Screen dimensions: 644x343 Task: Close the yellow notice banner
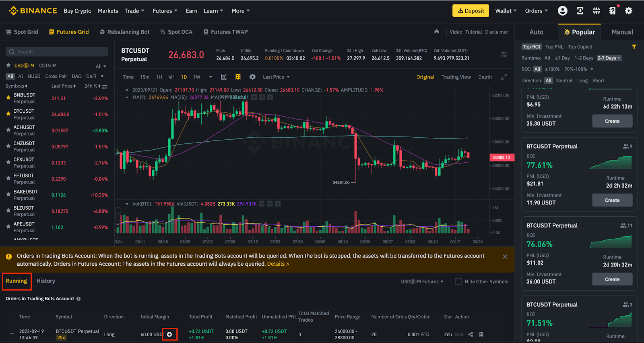click(x=505, y=256)
